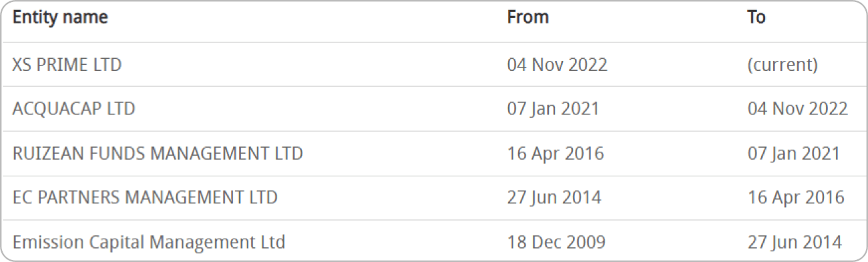
Task: Click the 18 Dec 2009 From date
Action: pyautogui.click(x=556, y=242)
